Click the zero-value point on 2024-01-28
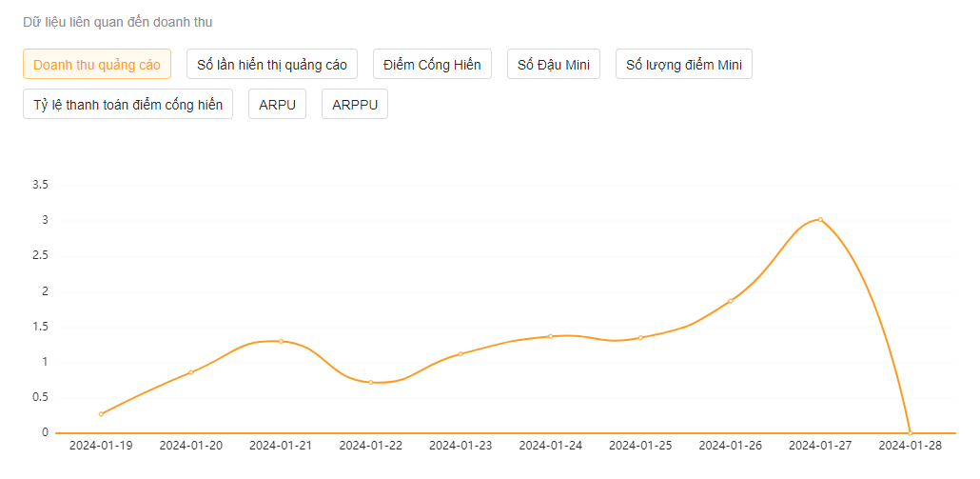Viewport: 980px width, 479px height. click(911, 433)
